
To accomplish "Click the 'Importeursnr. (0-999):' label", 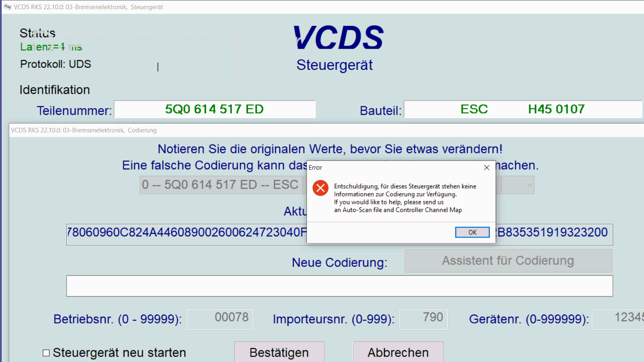I will click(x=334, y=319).
